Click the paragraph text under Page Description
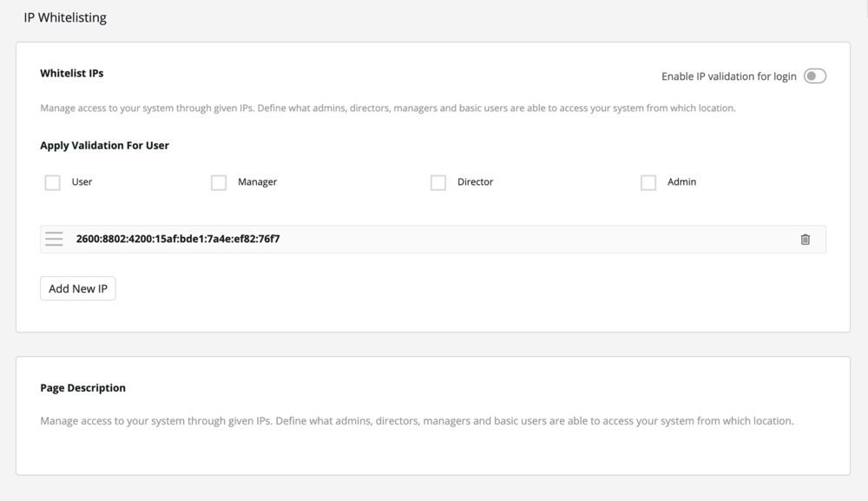 [x=417, y=421]
